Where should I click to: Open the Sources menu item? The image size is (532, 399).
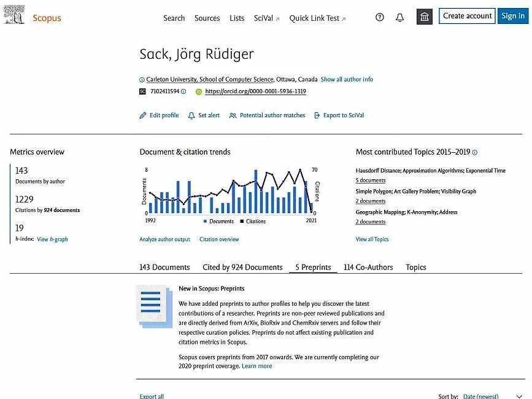click(207, 18)
